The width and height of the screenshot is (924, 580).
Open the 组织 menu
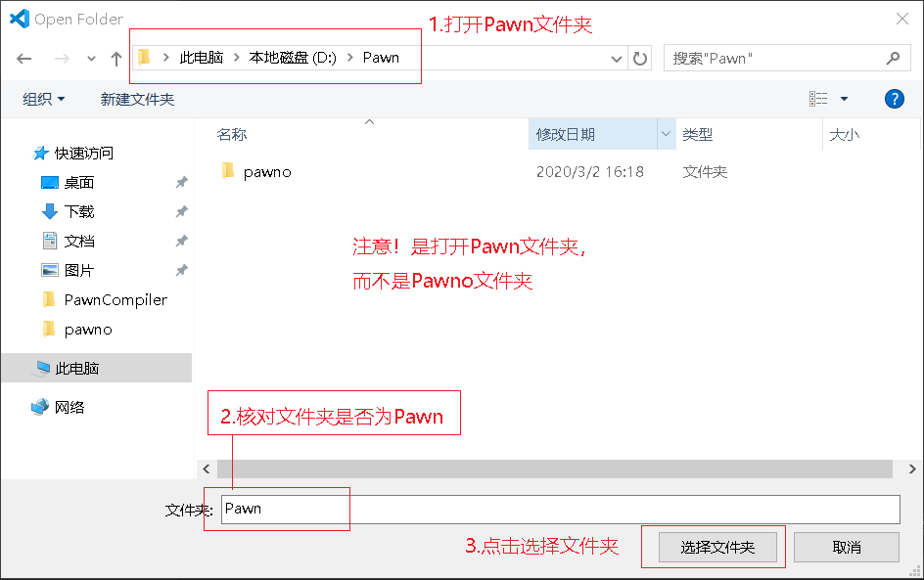point(44,99)
